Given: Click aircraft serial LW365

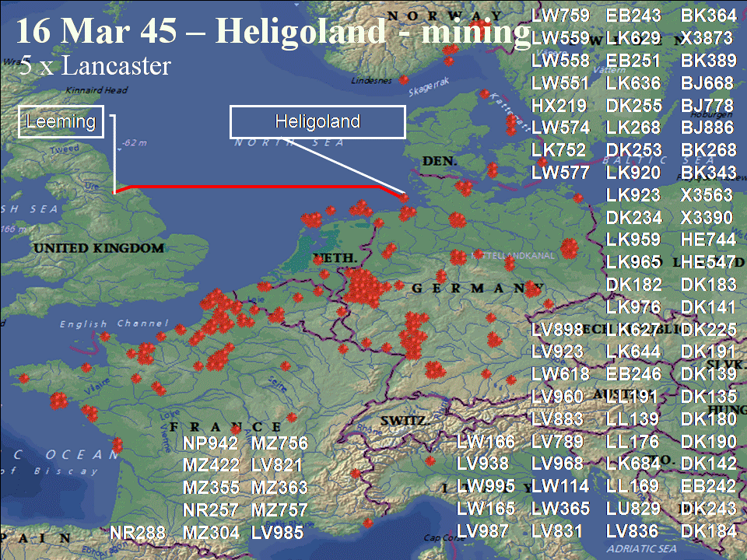Looking at the screenshot, I should (560, 509).
